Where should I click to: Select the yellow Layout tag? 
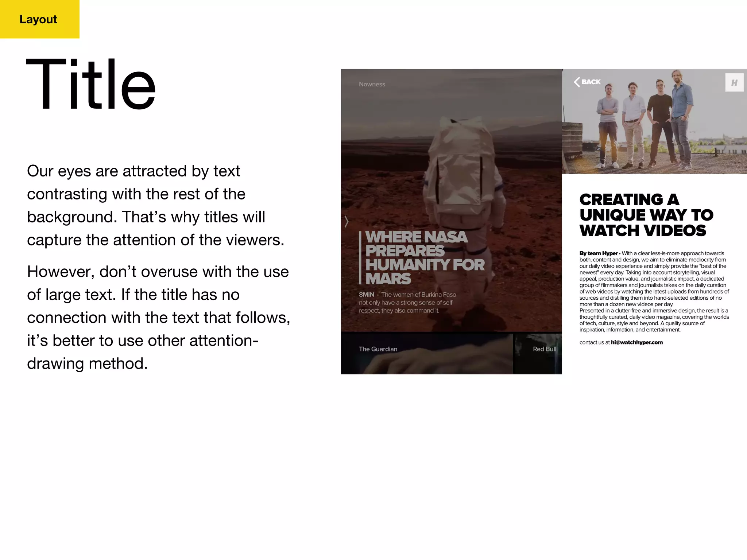(39, 19)
